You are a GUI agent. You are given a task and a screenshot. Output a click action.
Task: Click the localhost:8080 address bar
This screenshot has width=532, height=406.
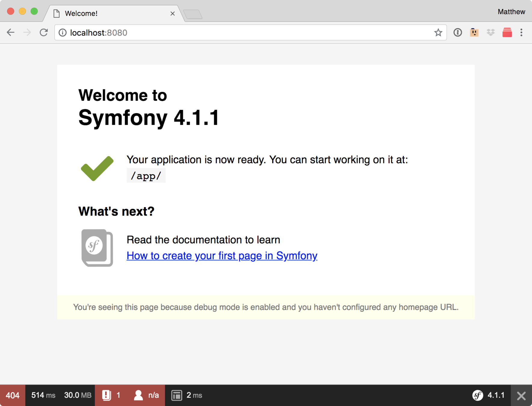250,32
